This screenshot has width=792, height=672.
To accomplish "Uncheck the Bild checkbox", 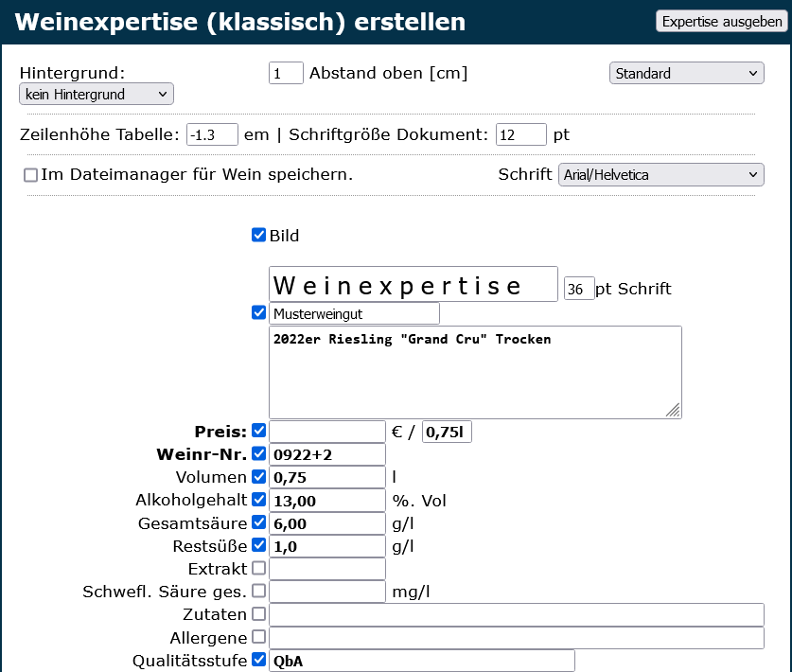I will click(x=258, y=235).
